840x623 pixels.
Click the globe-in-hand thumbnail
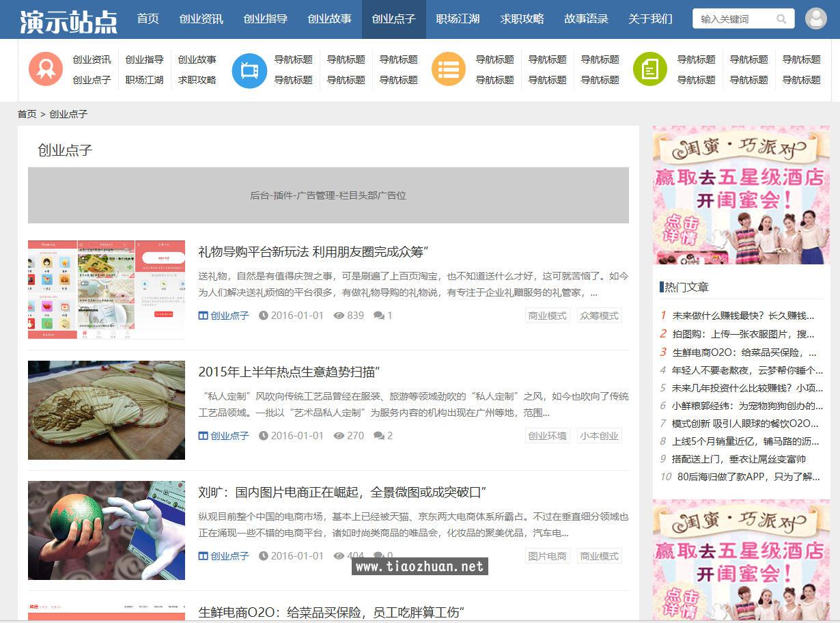tap(107, 530)
